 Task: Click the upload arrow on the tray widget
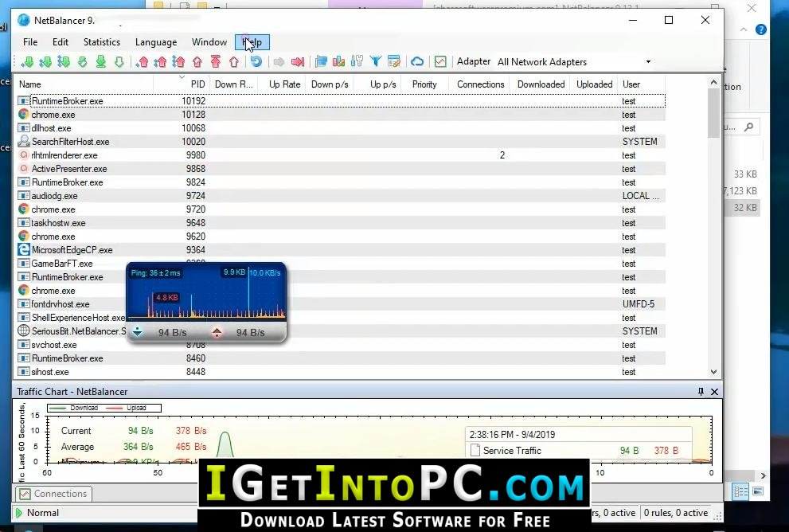coord(217,332)
